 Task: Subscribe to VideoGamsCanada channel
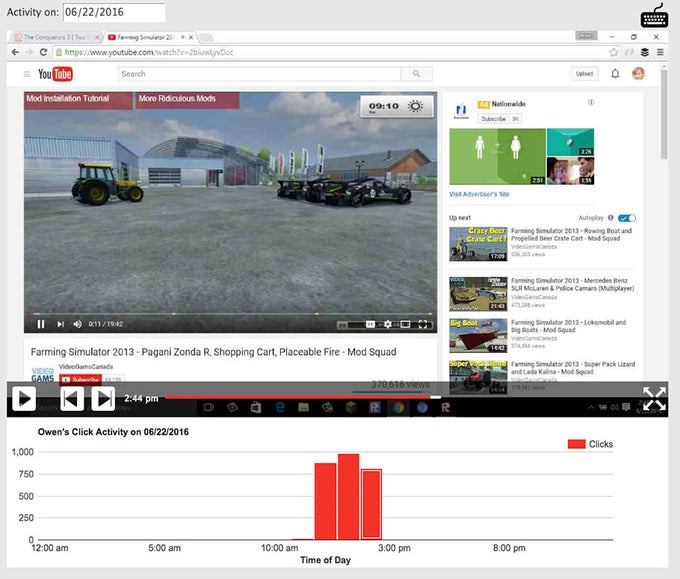pyautogui.click(x=81, y=379)
